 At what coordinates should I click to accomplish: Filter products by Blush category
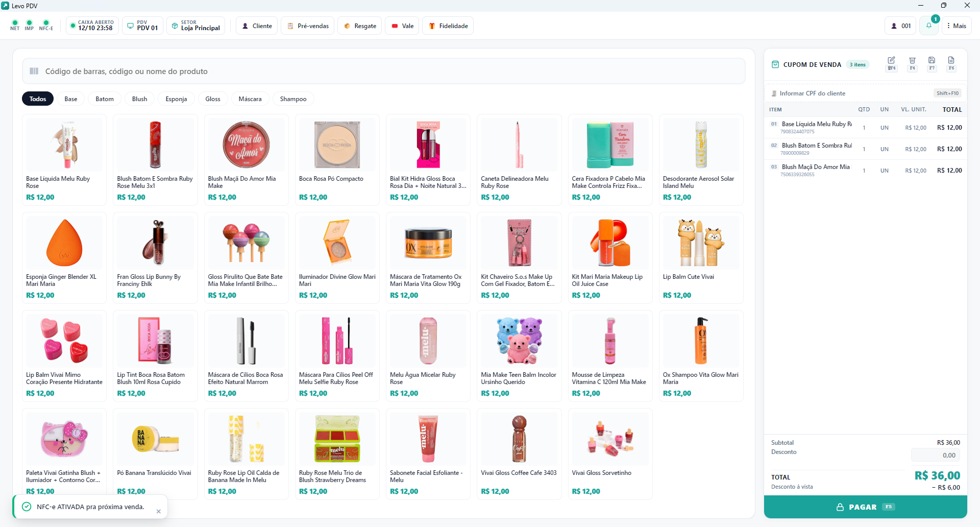[139, 99]
